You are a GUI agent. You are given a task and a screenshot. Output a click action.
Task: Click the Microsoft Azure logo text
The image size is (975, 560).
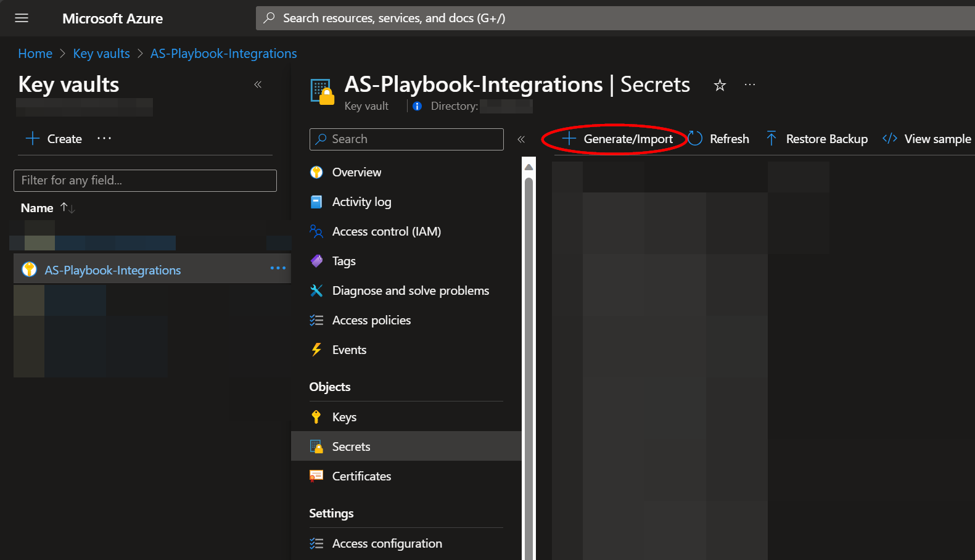tap(112, 19)
